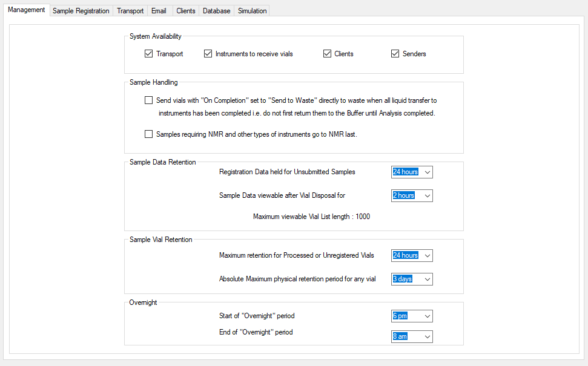Switch to the Sample Registration tab
Screen dimensions: 588x366
81,10
